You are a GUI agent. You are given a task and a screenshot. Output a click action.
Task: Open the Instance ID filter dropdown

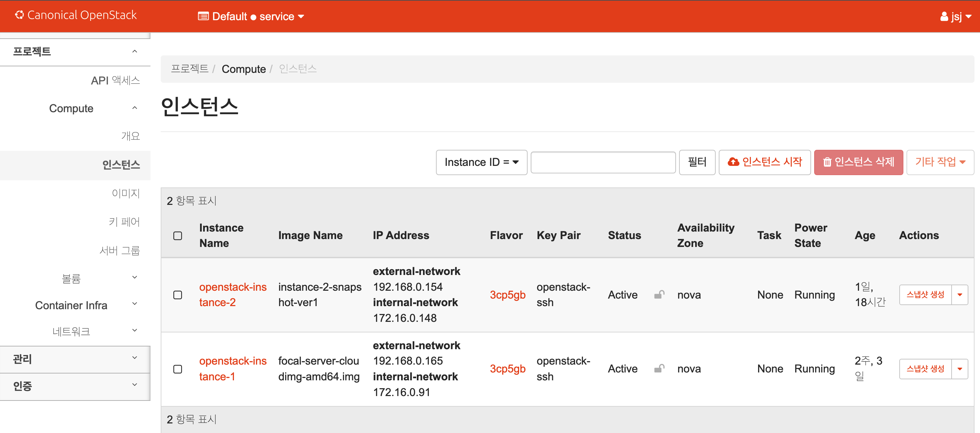click(x=481, y=162)
